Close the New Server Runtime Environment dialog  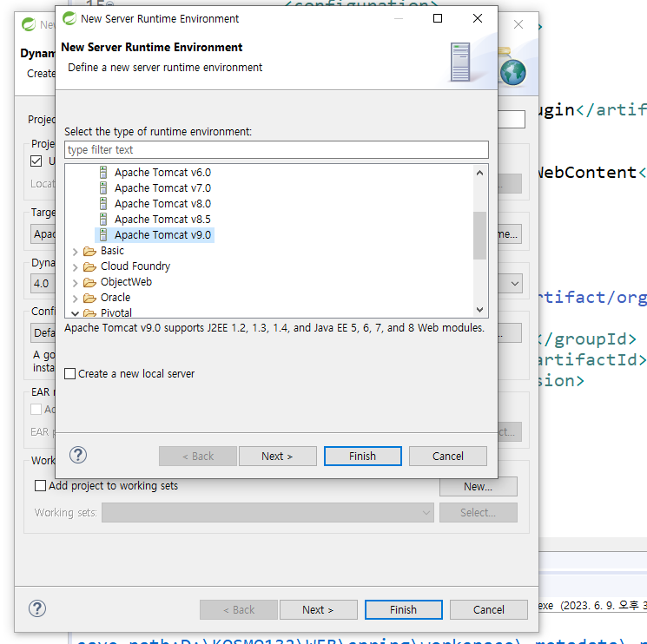tap(478, 18)
